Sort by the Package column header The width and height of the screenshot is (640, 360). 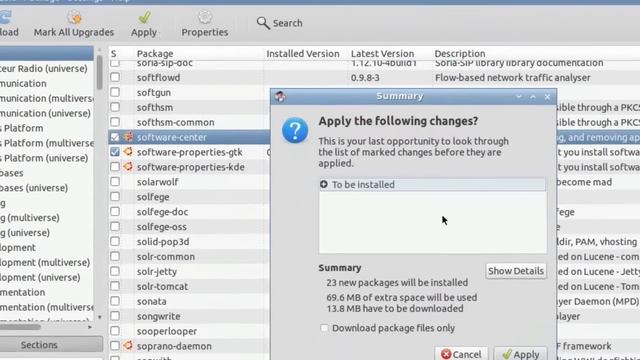[155, 53]
